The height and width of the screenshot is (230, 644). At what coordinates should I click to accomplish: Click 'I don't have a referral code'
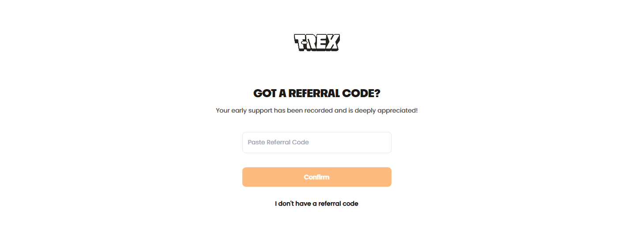[x=316, y=204]
